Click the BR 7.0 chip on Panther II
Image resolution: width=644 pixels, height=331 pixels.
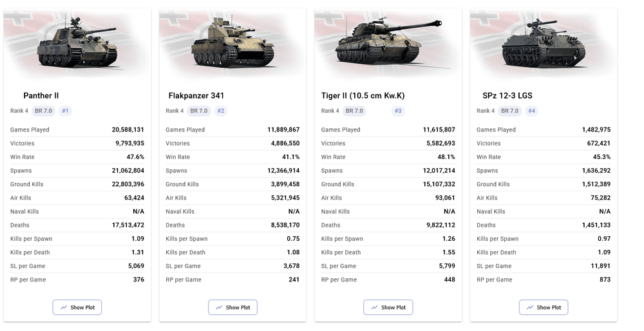click(44, 111)
